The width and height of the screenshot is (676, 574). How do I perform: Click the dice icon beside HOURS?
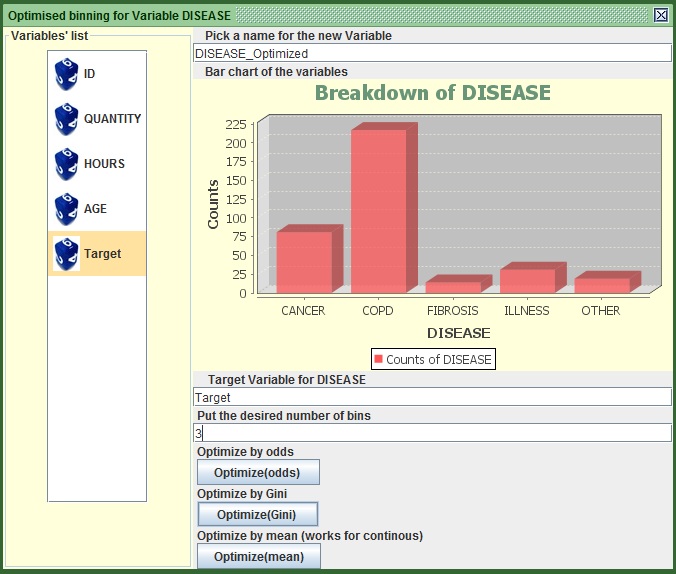point(66,164)
